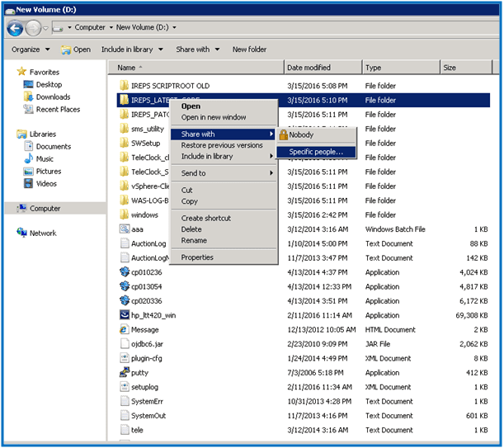The width and height of the screenshot is (504, 448).
Task: Select the SystemOut text document icon
Action: pyautogui.click(x=124, y=416)
